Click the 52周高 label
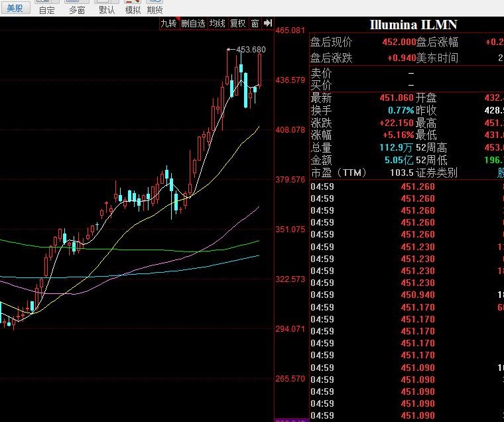The height and width of the screenshot is (422, 504). click(431, 148)
